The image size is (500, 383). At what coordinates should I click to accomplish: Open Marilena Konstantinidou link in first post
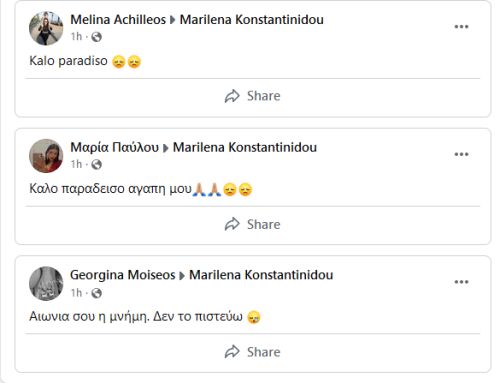[x=252, y=20]
